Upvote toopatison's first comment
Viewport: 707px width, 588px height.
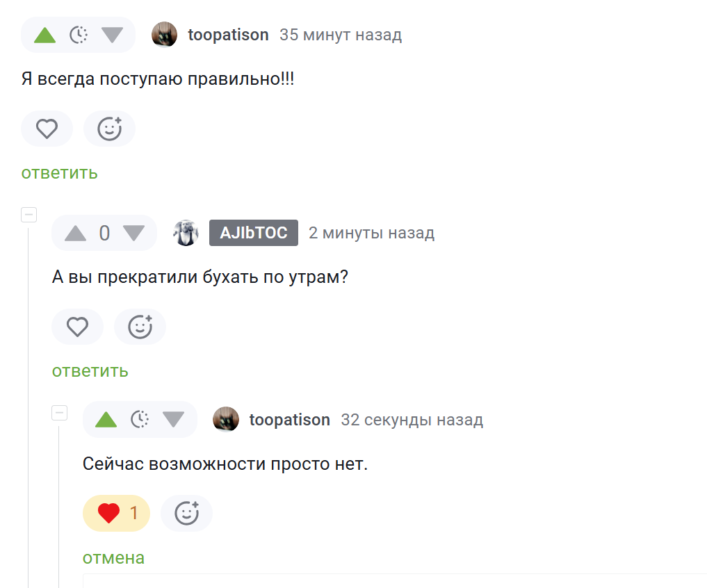(x=44, y=35)
